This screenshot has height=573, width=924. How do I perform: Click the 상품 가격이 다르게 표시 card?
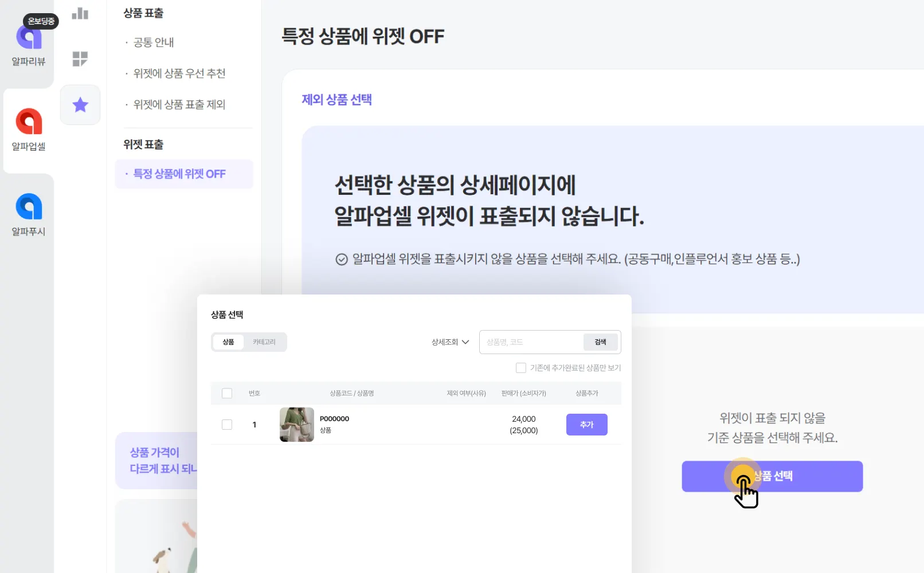click(x=156, y=461)
